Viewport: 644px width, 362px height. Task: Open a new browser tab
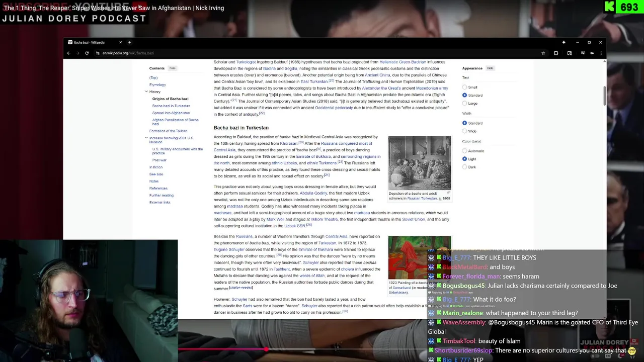(129, 42)
